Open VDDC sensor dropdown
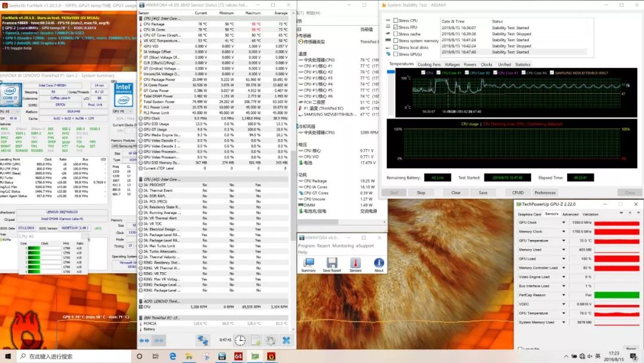This screenshot has width=644, height=363. pos(563,304)
